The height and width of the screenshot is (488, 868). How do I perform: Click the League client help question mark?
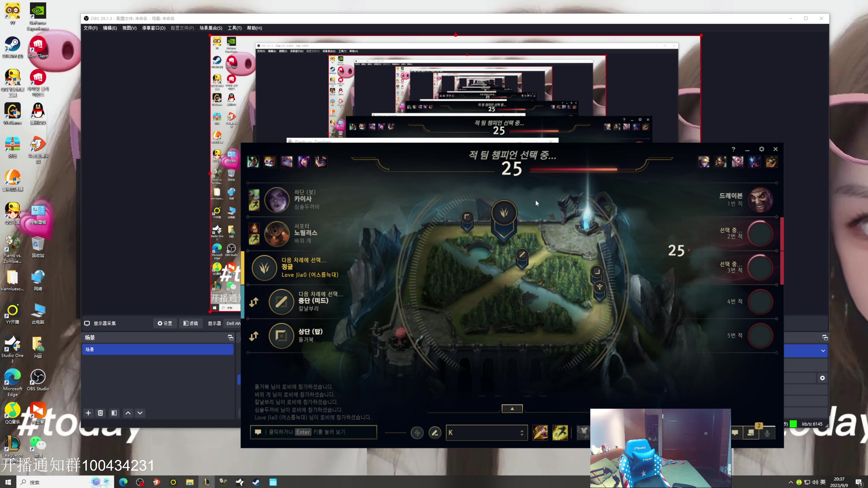[733, 149]
